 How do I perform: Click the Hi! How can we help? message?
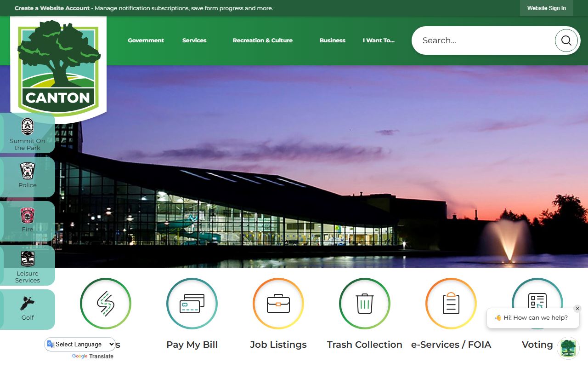point(533,318)
